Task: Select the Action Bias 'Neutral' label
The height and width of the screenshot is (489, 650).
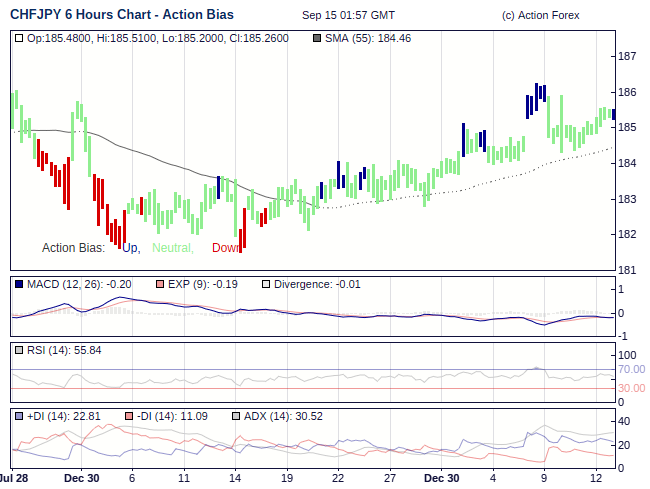Action: click(172, 248)
